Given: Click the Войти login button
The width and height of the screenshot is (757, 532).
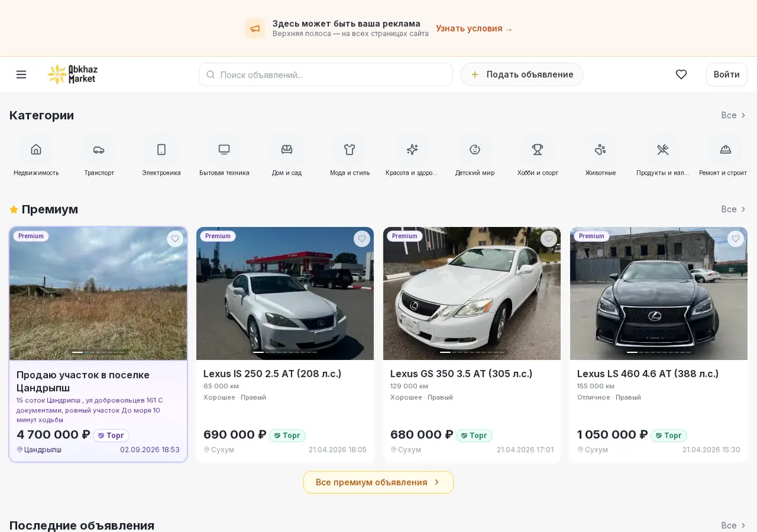Looking at the screenshot, I should (x=727, y=74).
